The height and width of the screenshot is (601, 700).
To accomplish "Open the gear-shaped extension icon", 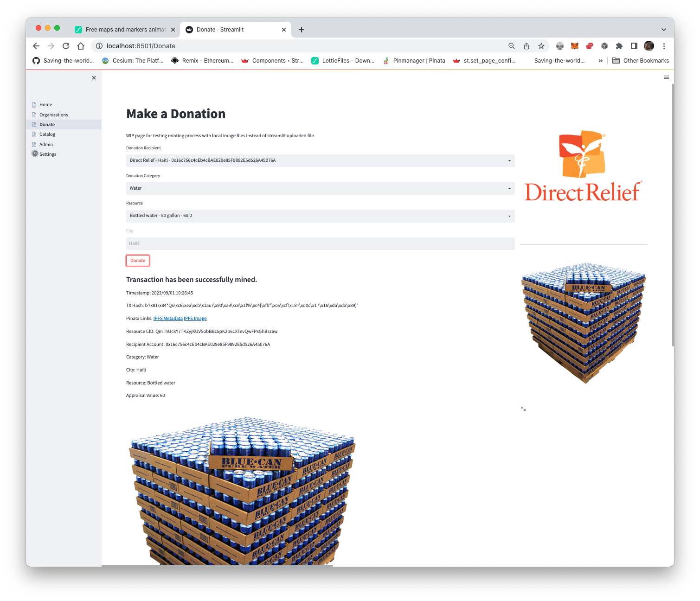I will [560, 46].
